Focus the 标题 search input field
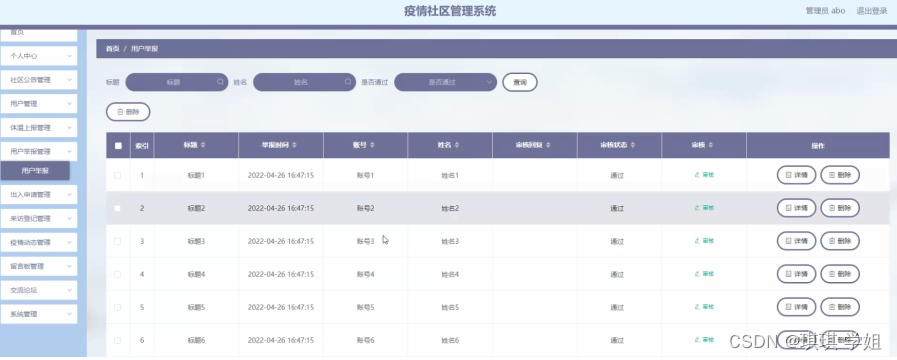 point(176,82)
